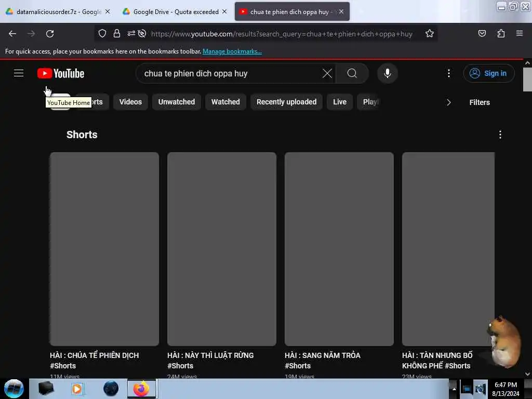Sign in to YouTube
532x399 pixels.
[x=489, y=73]
